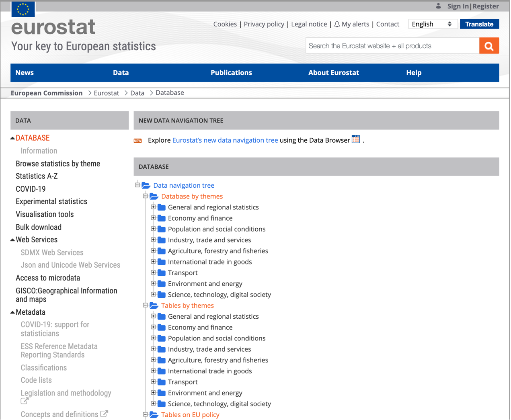511x420 pixels.
Task: Collapse the Web Services sidebar arrow
Action: (x=12, y=240)
